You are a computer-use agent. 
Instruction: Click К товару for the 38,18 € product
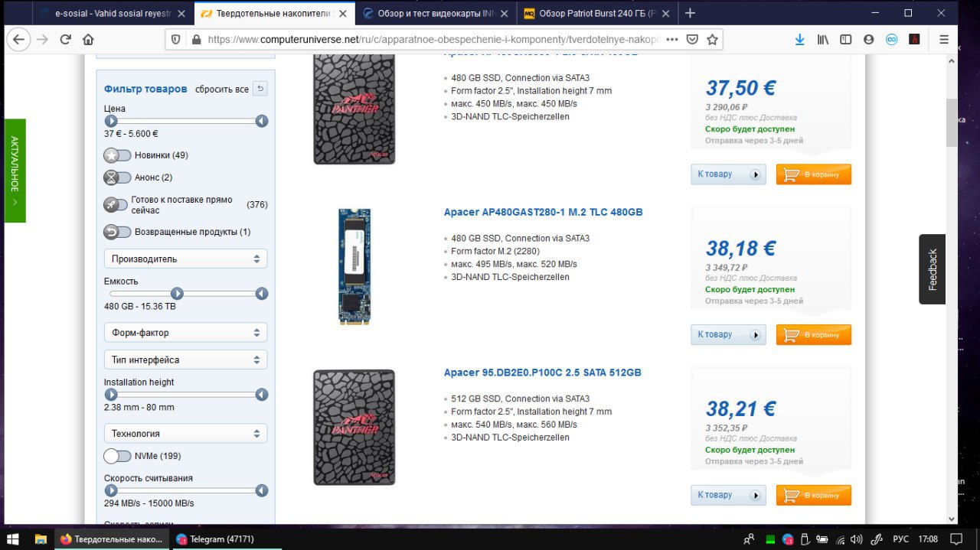(728, 335)
